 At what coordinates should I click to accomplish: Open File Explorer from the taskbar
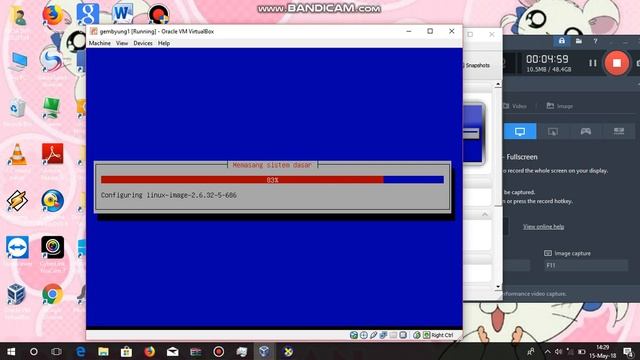coord(103,351)
